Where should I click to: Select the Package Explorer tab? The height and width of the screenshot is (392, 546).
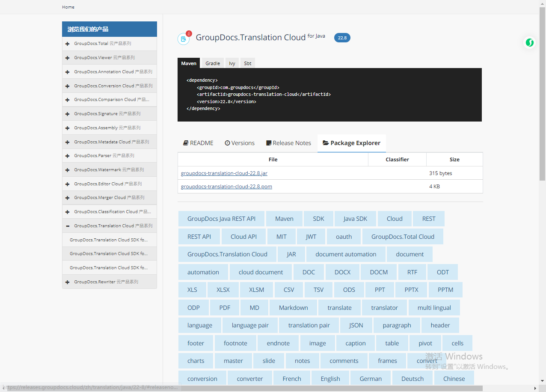(x=352, y=143)
